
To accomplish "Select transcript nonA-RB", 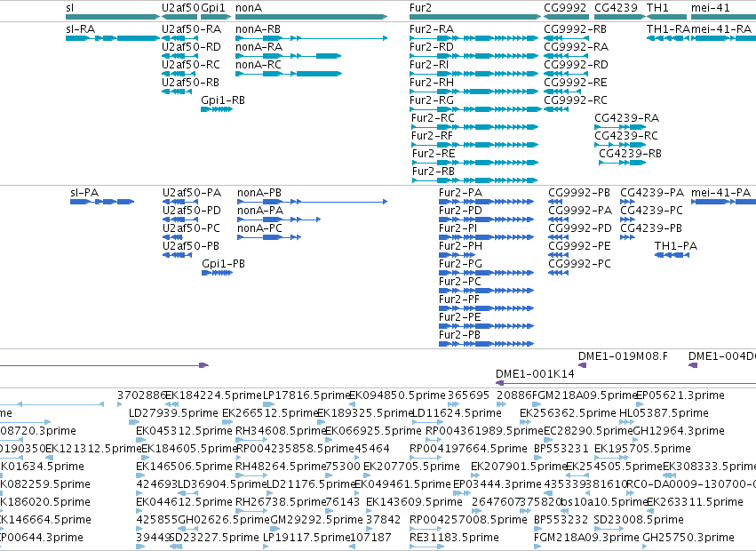I will (x=312, y=38).
